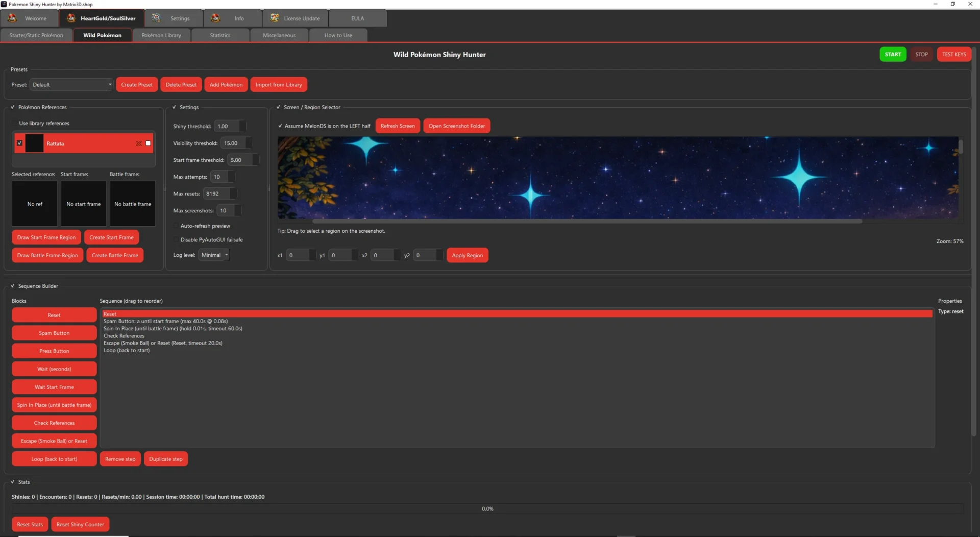Open the How to Use sub-tab
Screen dimensions: 980x537
pyautogui.click(x=338, y=35)
